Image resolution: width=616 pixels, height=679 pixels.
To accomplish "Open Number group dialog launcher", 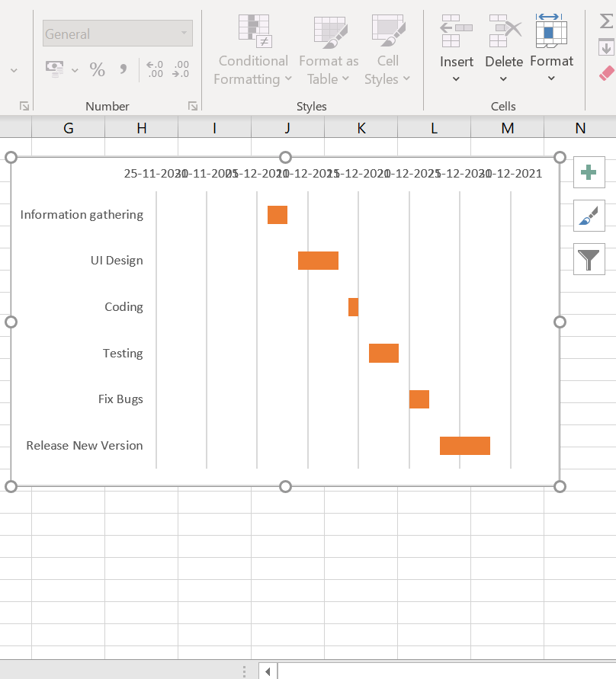I will click(193, 106).
